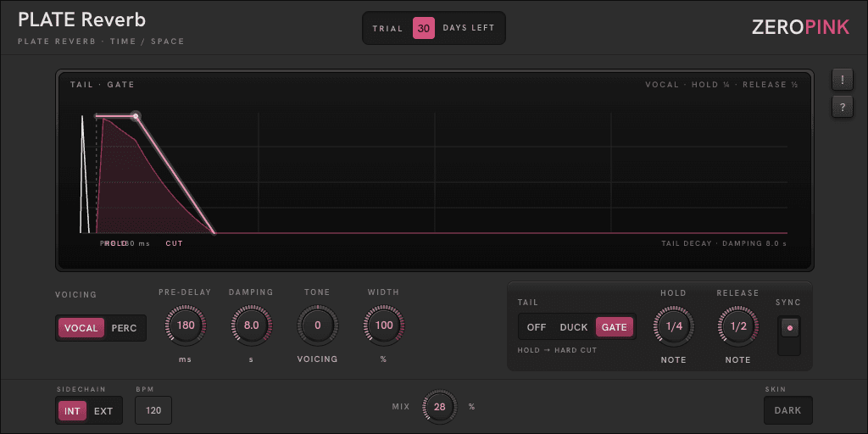Select the VOCAL voicing option

pyautogui.click(x=81, y=328)
